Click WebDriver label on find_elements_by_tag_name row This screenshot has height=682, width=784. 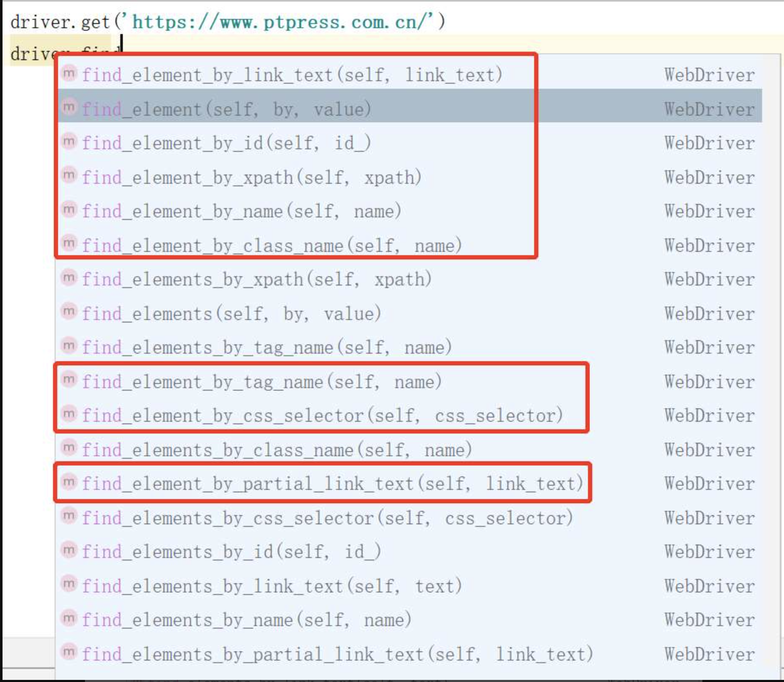710,347
